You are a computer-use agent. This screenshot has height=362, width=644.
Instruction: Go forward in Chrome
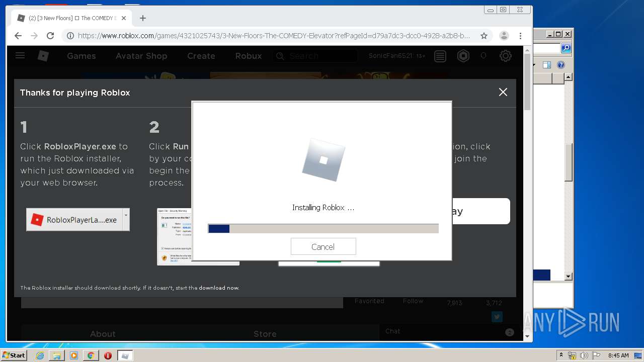[x=34, y=36]
